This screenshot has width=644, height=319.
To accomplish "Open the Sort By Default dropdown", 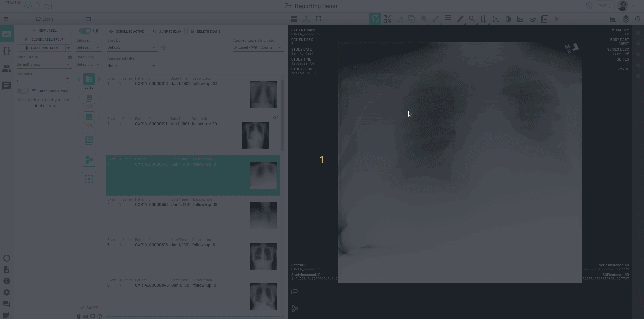I will click(131, 47).
